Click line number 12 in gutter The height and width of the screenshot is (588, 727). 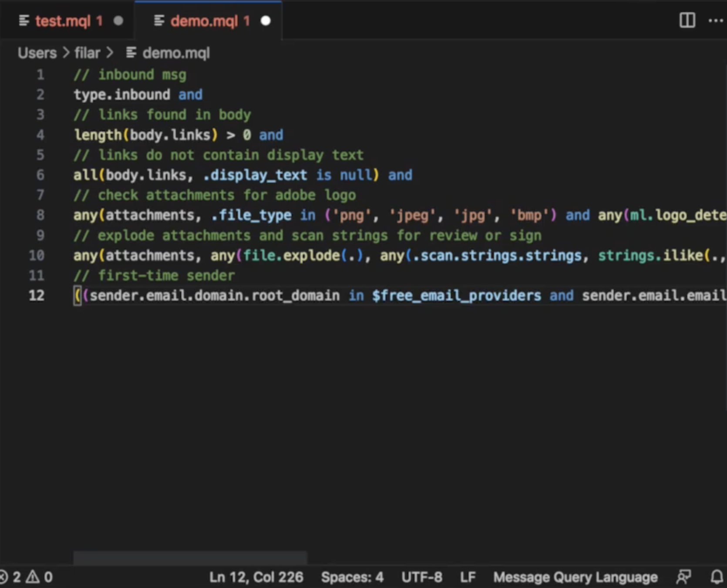(37, 296)
